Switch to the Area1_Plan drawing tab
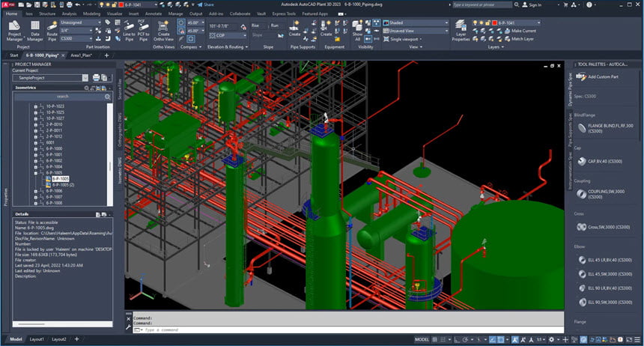Screen dimensions: 644x346 (x=82, y=55)
